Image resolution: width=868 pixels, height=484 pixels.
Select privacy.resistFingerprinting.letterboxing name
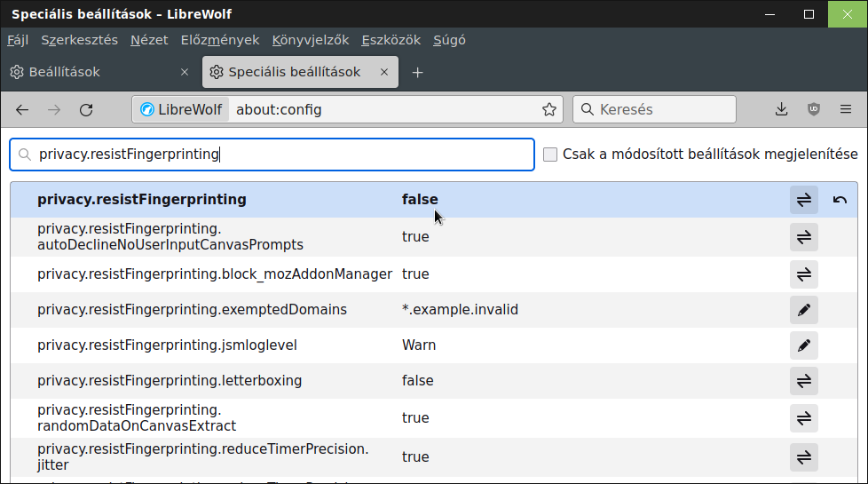point(170,380)
